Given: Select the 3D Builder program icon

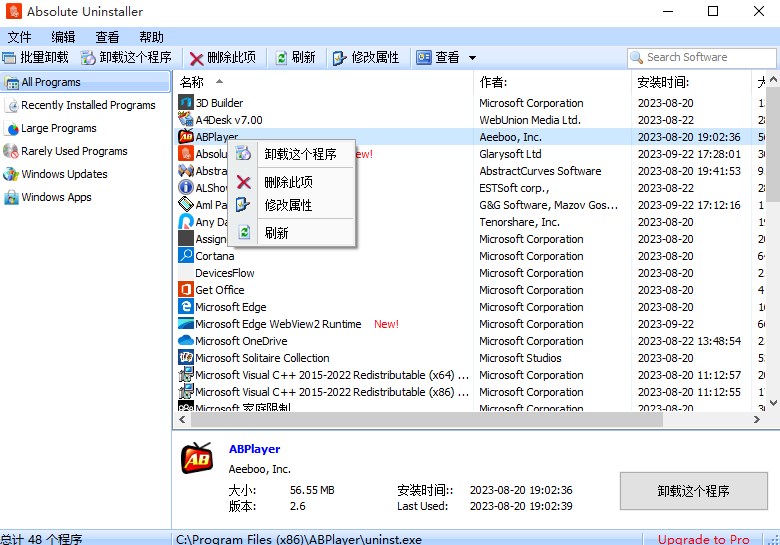Looking at the screenshot, I should click(186, 103).
